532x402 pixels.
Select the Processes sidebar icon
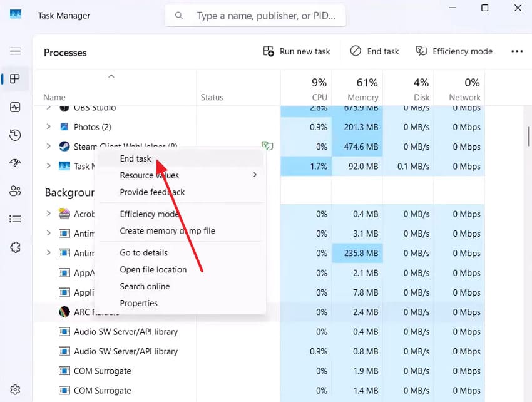pos(15,79)
